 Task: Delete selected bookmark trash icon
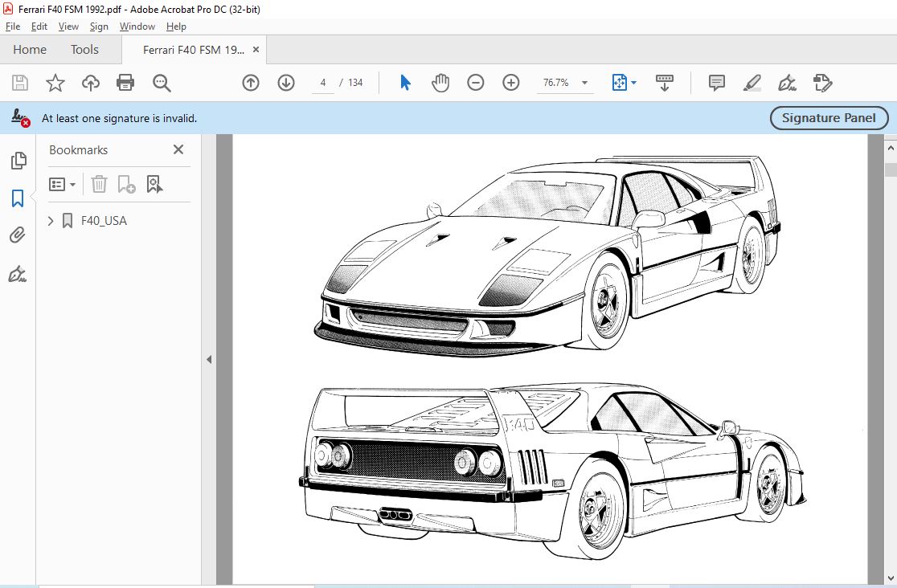point(99,184)
